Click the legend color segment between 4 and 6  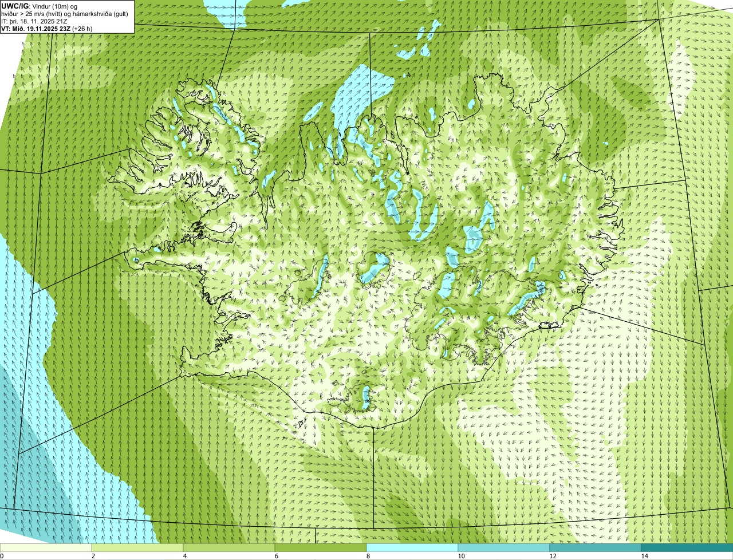229,547
